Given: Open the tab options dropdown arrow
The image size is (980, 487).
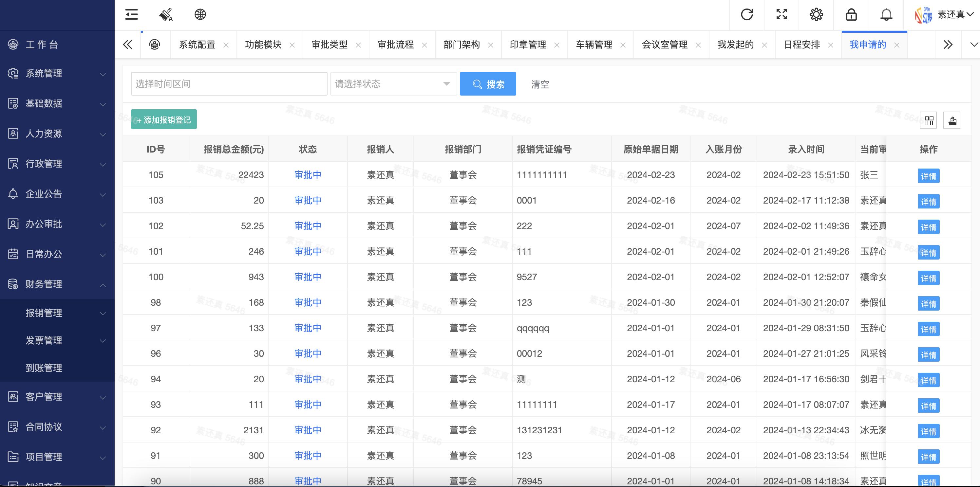Looking at the screenshot, I should point(974,45).
